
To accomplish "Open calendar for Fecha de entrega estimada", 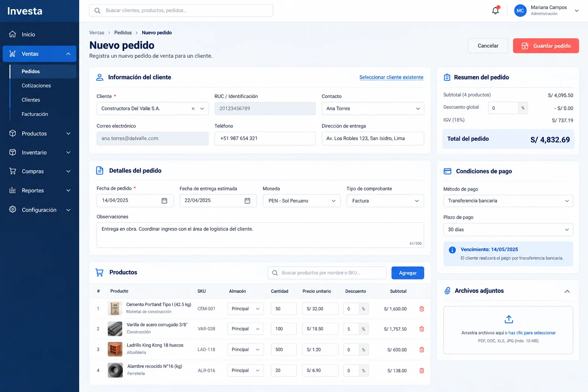I will point(247,201).
